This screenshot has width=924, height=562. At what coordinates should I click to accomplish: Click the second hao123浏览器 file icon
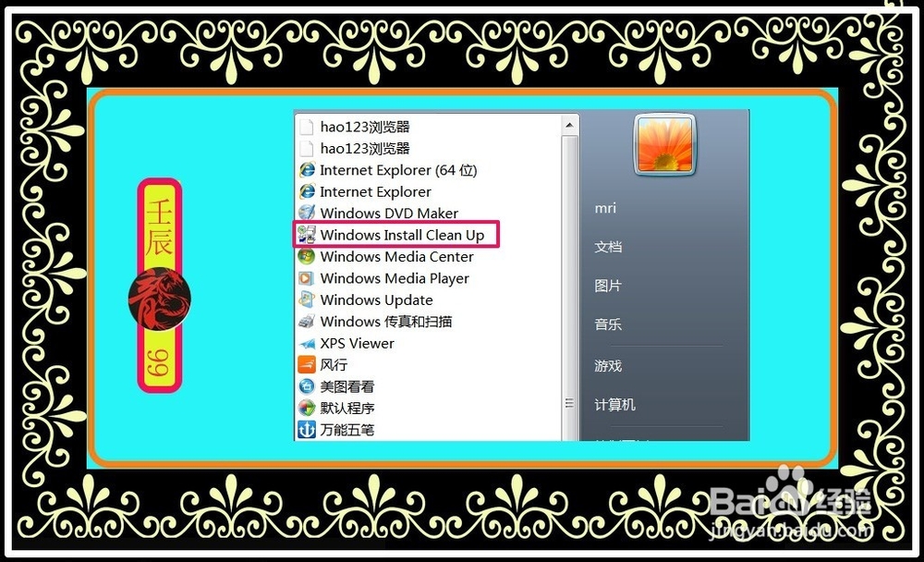point(307,148)
